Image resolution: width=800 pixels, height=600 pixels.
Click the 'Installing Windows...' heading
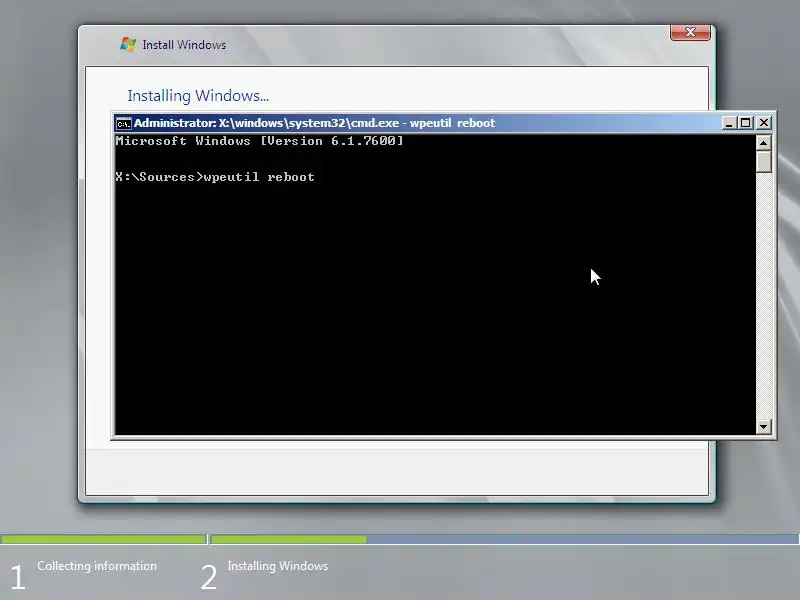point(198,95)
